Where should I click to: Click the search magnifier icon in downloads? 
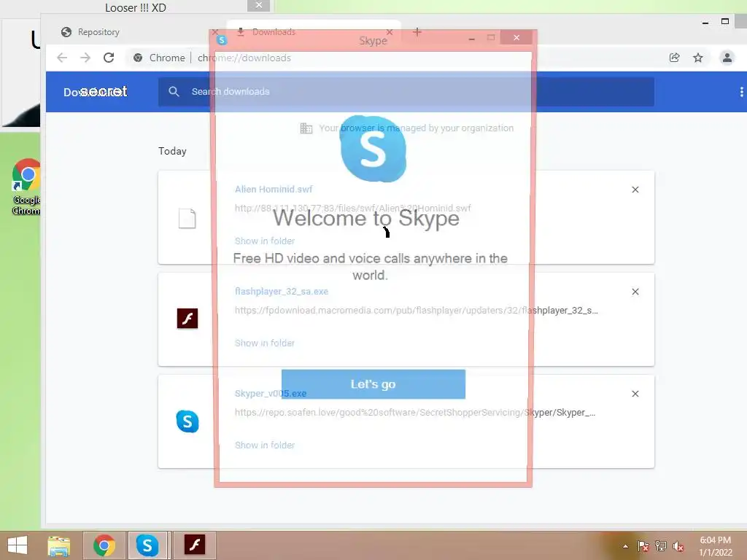point(174,91)
